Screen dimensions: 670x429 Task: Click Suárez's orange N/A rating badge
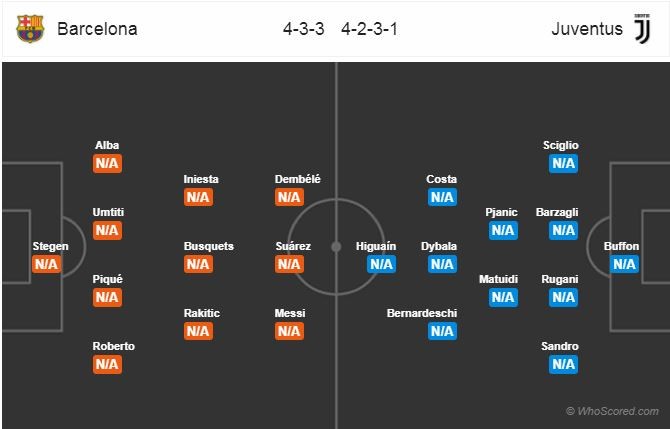pos(289,264)
